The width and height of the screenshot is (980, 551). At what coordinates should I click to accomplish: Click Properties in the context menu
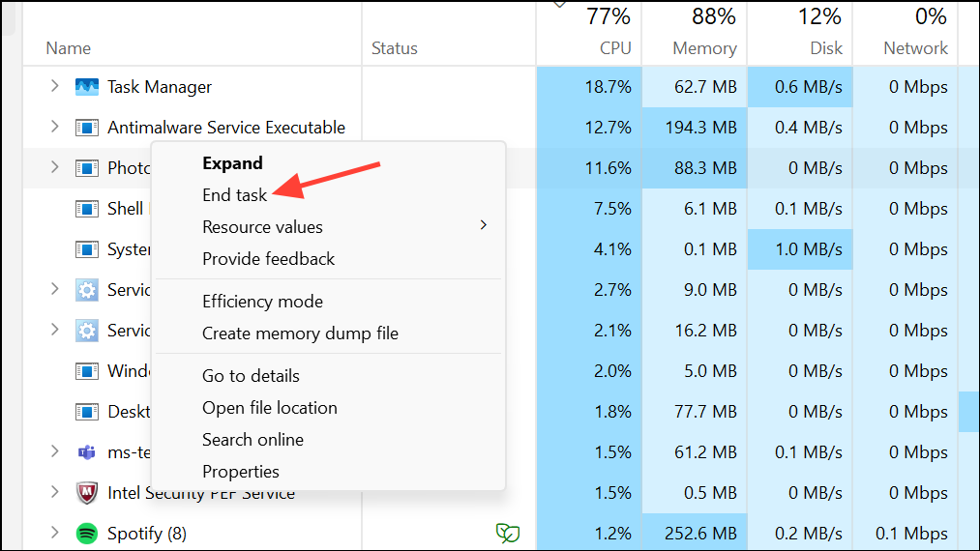(240, 472)
